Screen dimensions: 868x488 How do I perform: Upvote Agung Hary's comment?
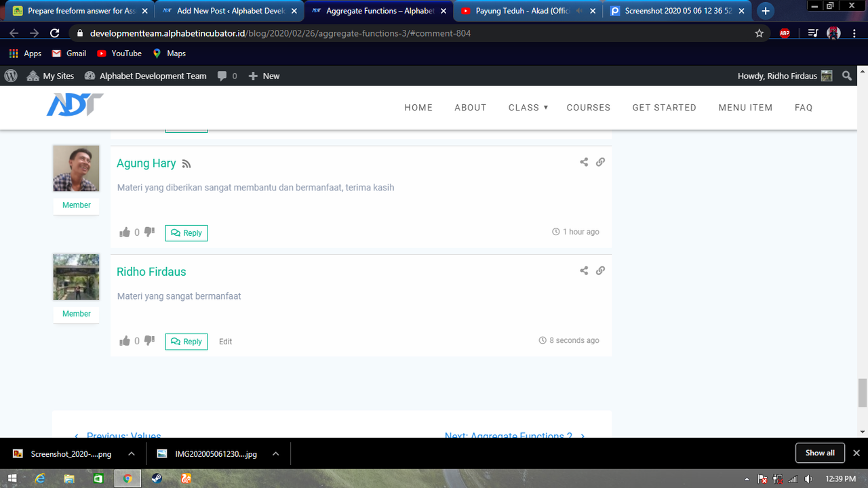pos(125,232)
